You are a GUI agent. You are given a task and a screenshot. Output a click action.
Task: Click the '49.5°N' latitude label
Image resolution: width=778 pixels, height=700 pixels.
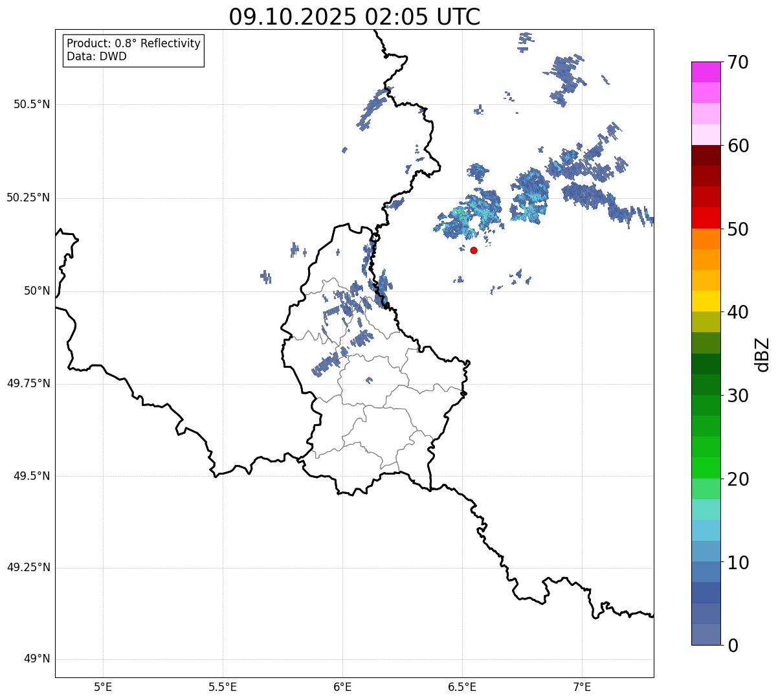click(x=32, y=476)
